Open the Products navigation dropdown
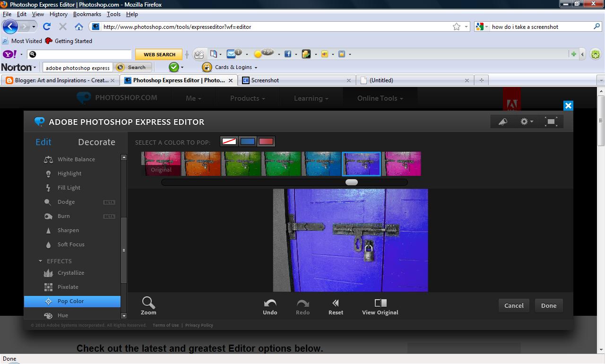The image size is (605, 364). pos(247,98)
